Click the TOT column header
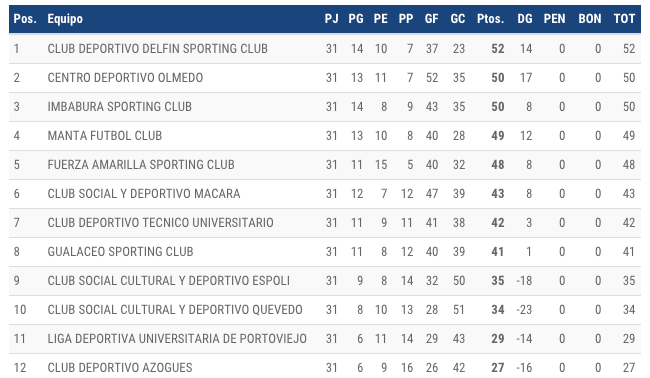The image size is (650, 378). click(624, 19)
